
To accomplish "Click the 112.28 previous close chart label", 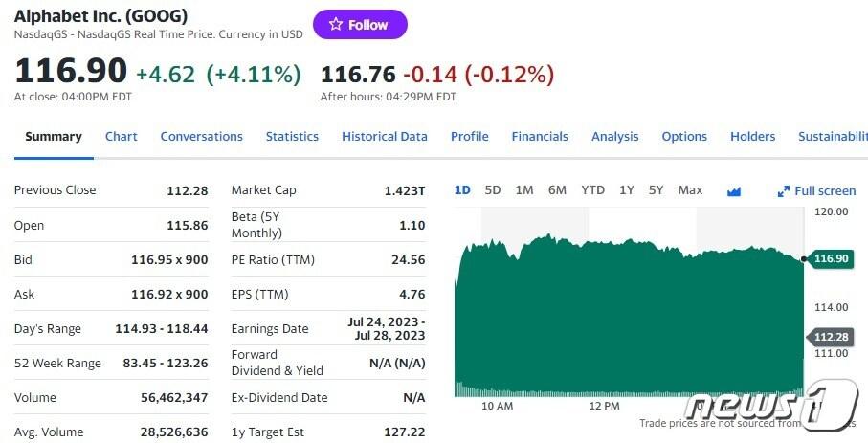I will 831,336.
